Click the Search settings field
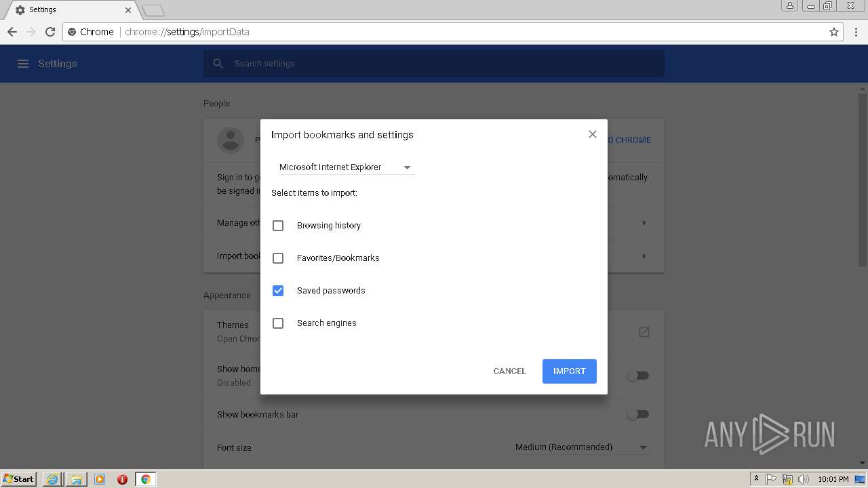The width and height of the screenshot is (868, 488). coord(434,64)
